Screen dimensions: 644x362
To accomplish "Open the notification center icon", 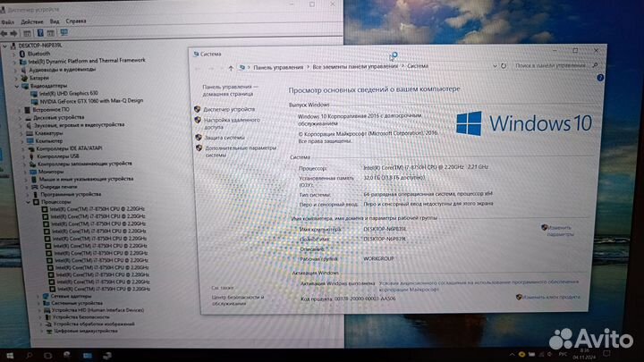I will click(606, 353).
